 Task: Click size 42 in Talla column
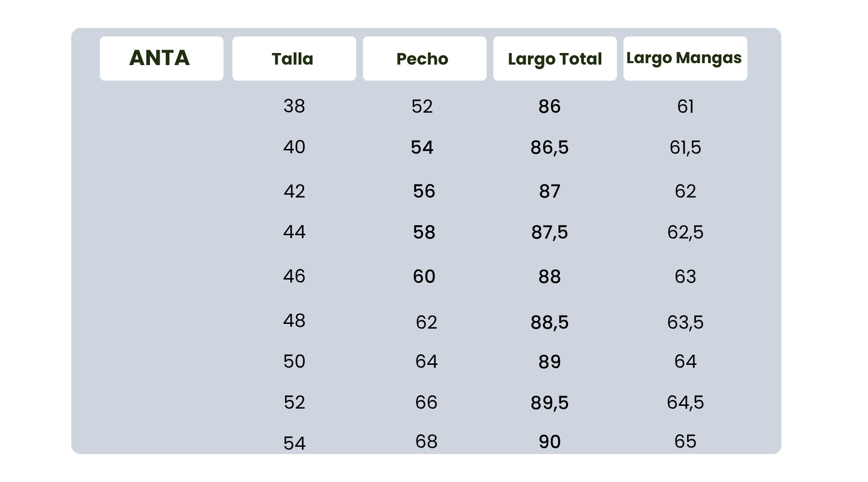(294, 191)
